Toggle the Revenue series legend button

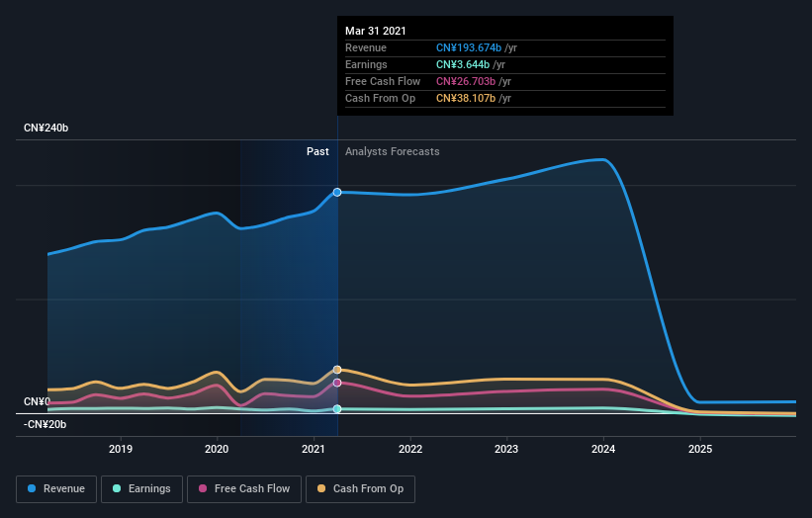click(56, 489)
